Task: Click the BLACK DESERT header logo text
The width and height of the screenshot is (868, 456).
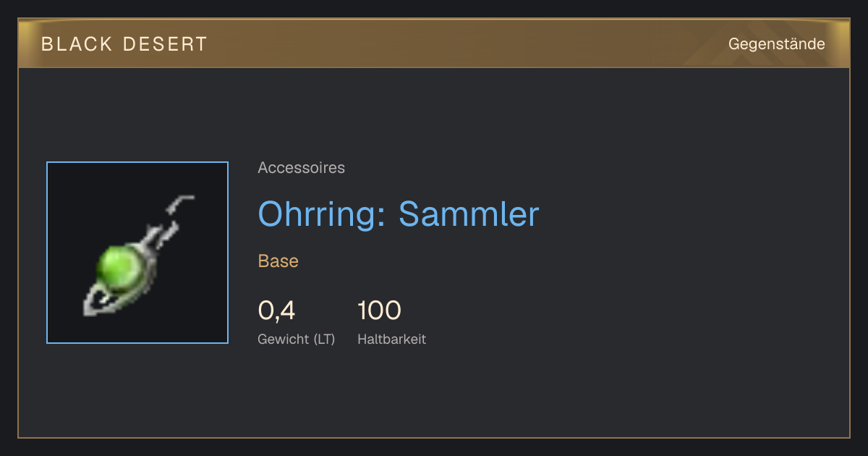Action: click(x=124, y=44)
